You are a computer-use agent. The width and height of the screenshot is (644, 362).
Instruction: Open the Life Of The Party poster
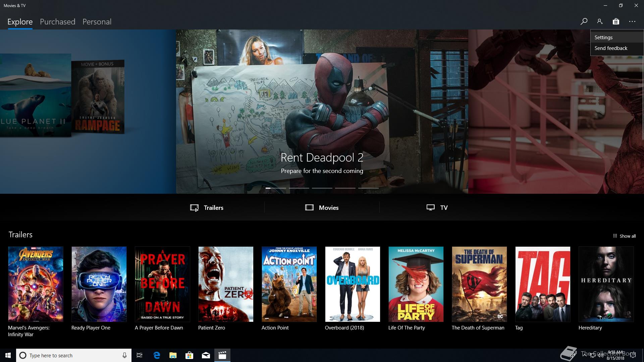pyautogui.click(x=416, y=284)
